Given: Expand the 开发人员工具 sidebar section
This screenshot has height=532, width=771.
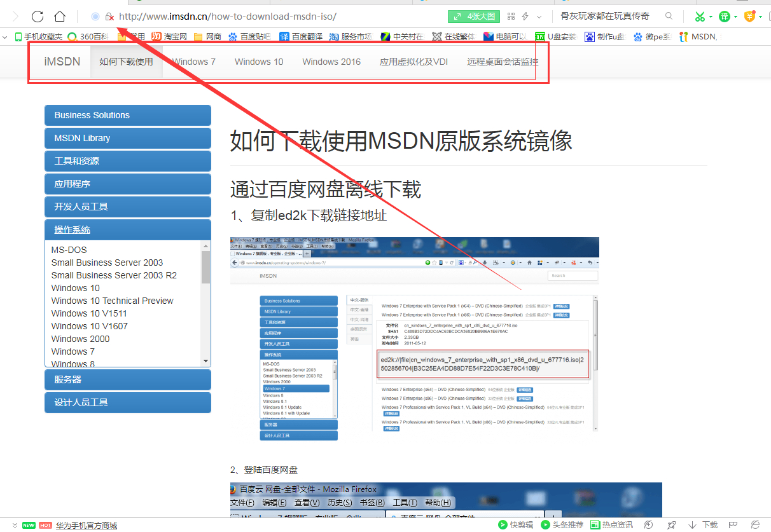Looking at the screenshot, I should tap(128, 207).
